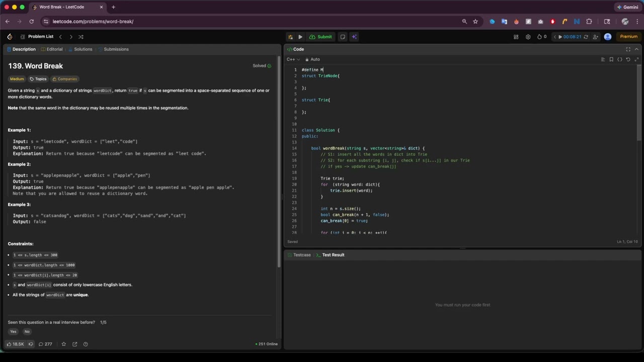644x362 pixels.
Task: Dislike the problem with thumbs down
Action: (31, 344)
